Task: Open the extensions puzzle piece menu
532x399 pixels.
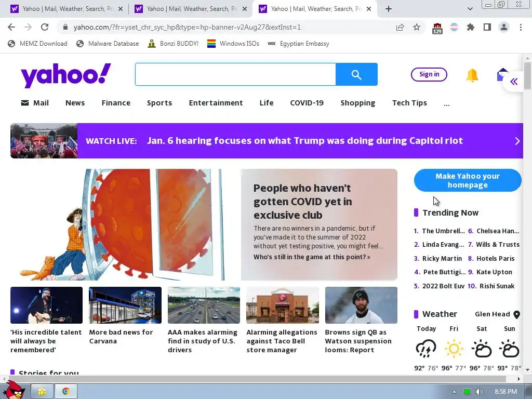Action: point(471,27)
